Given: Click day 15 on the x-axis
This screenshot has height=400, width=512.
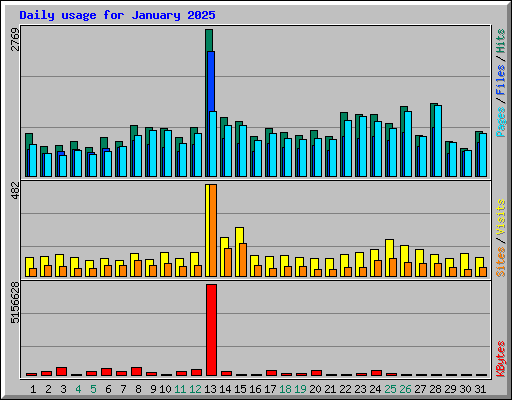Looking at the screenshot, I should point(240,389).
